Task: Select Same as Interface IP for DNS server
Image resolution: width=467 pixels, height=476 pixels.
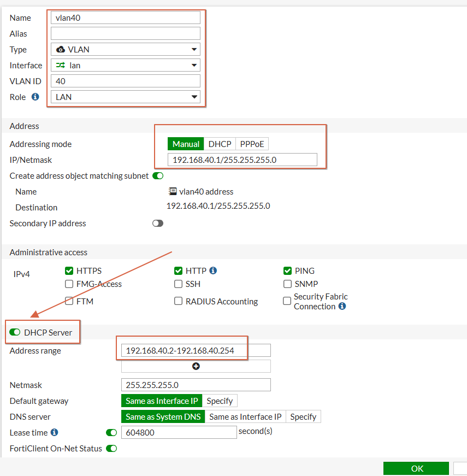Action: 245,416
